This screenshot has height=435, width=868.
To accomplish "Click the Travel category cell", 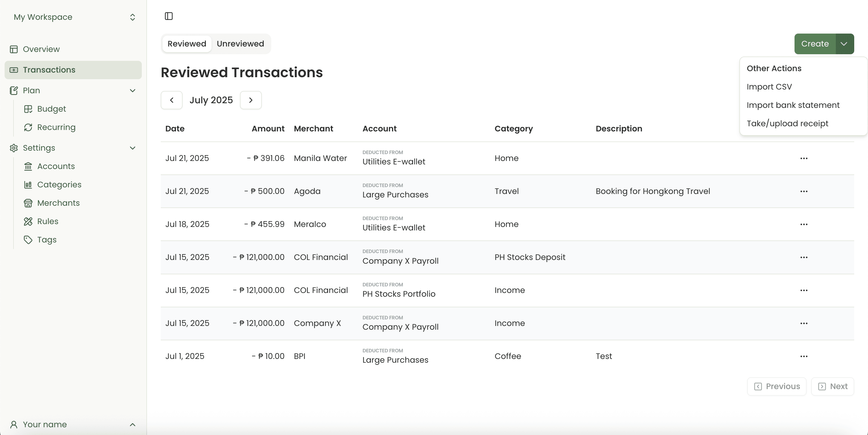I will click(506, 191).
